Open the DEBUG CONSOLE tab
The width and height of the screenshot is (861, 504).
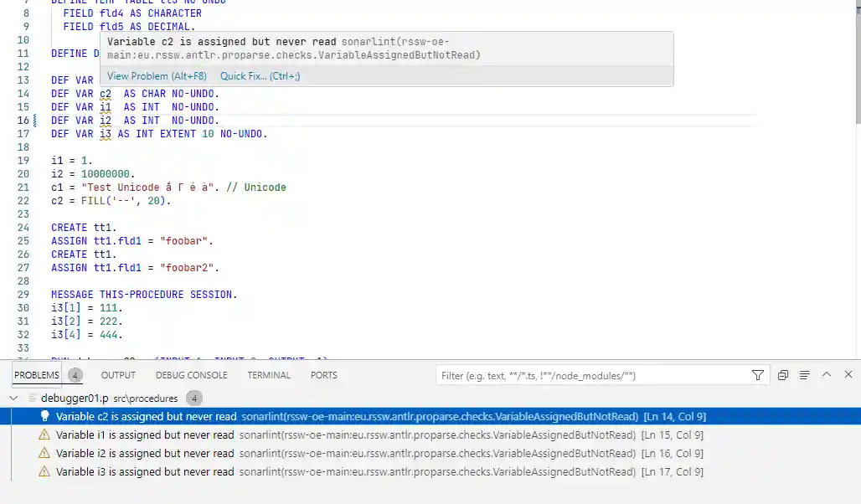click(191, 376)
